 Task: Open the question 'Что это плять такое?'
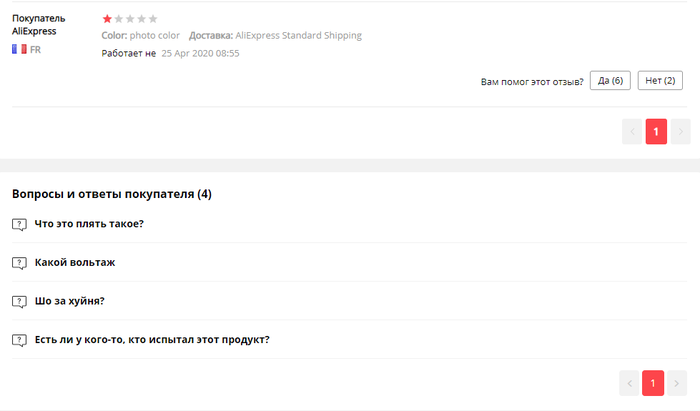[89, 224]
